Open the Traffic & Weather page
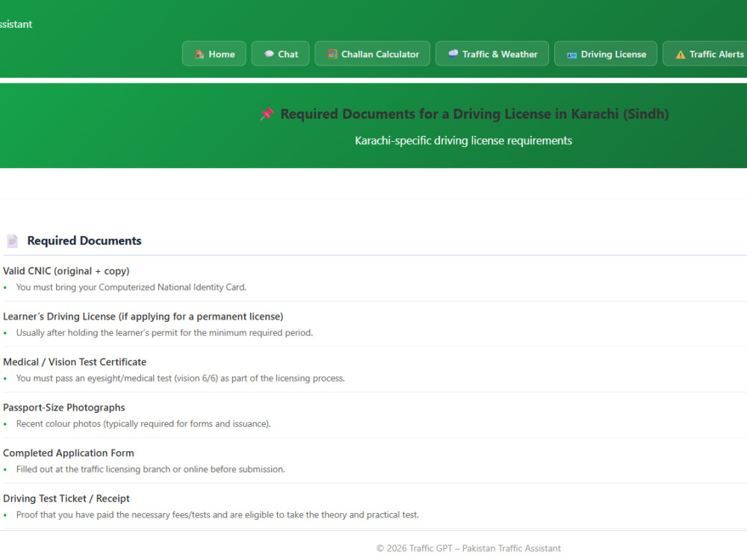Image resolution: width=747 pixels, height=560 pixels. tap(492, 54)
